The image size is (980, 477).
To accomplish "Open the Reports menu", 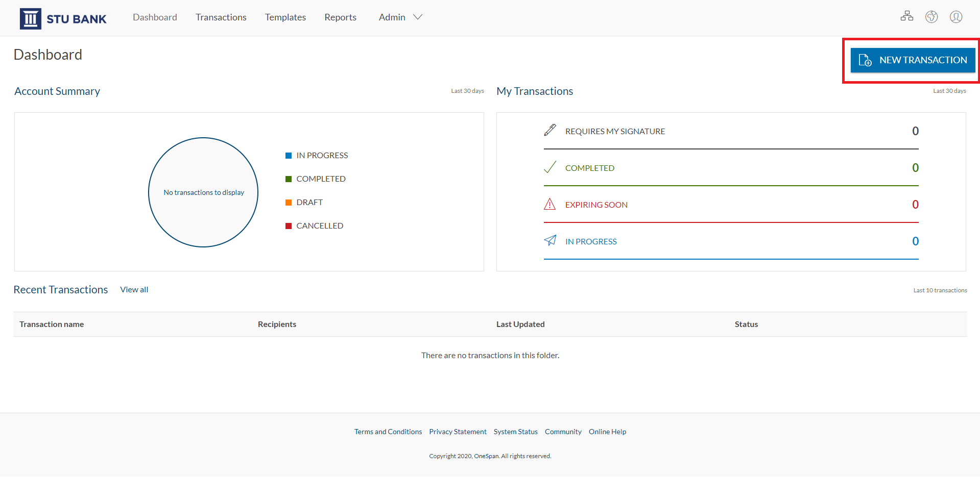I will (341, 17).
